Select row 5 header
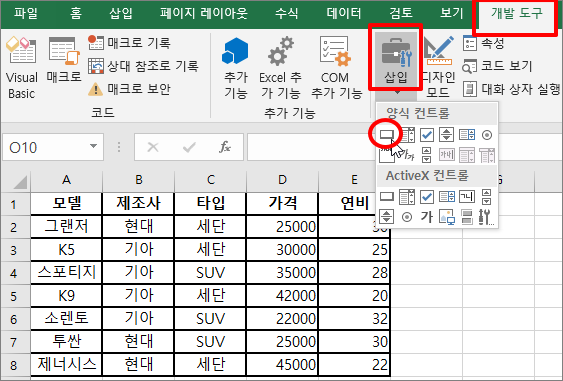Viewport: 563px width, 381px height. click(x=14, y=296)
